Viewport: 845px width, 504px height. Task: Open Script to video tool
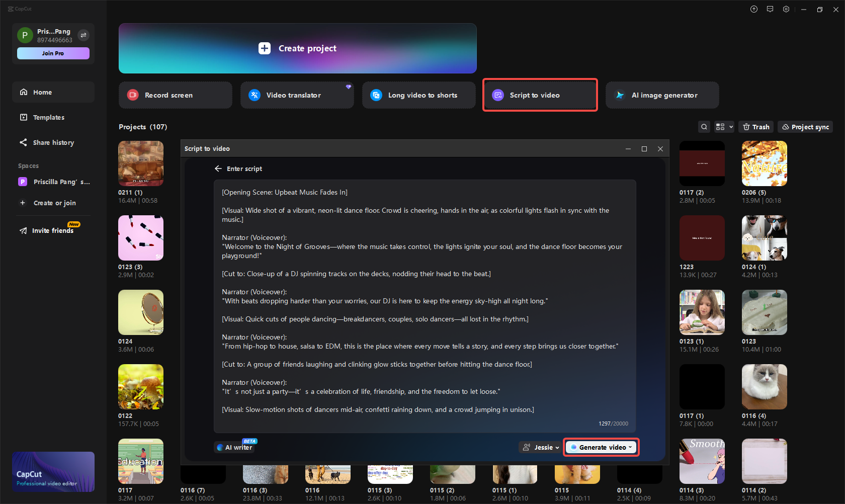[540, 95]
